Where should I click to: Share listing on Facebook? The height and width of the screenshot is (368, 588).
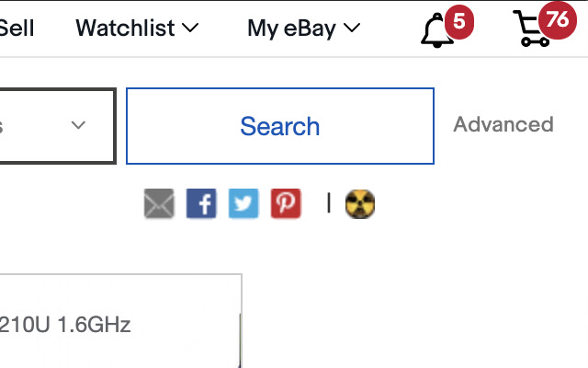pos(201,203)
